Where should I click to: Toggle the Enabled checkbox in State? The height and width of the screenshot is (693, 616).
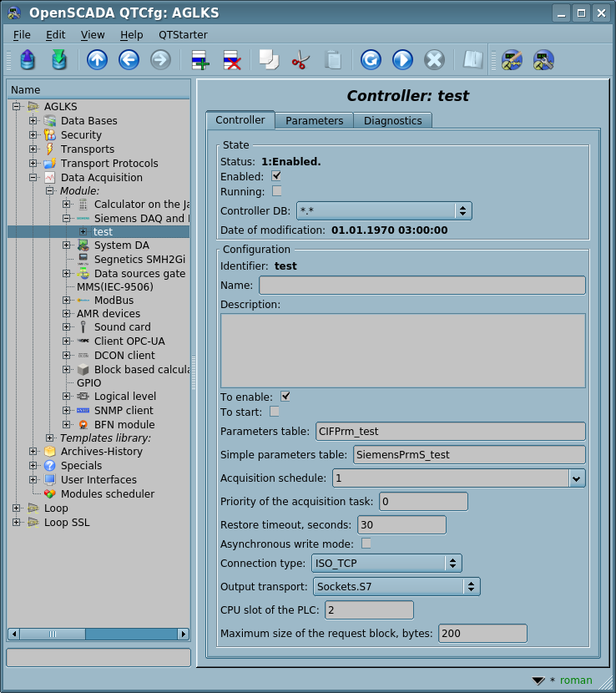pyautogui.click(x=276, y=176)
